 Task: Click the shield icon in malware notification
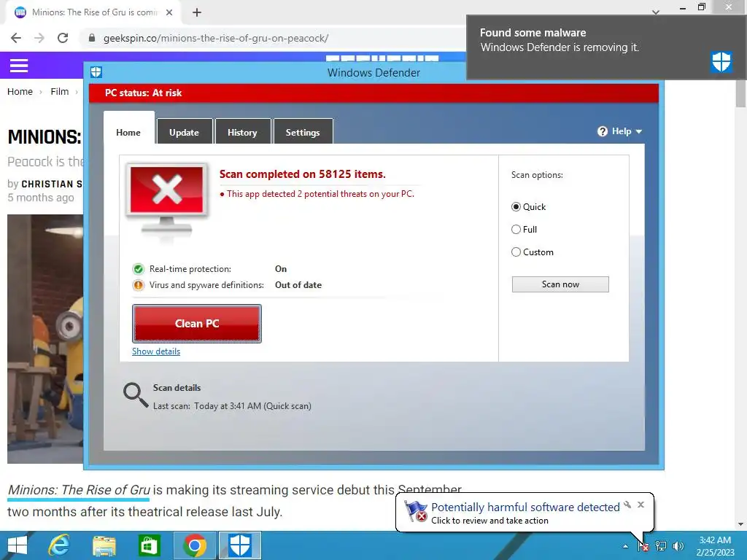tap(721, 61)
